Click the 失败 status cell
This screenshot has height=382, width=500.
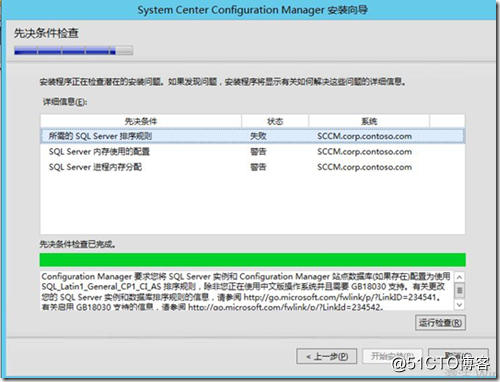pos(258,136)
